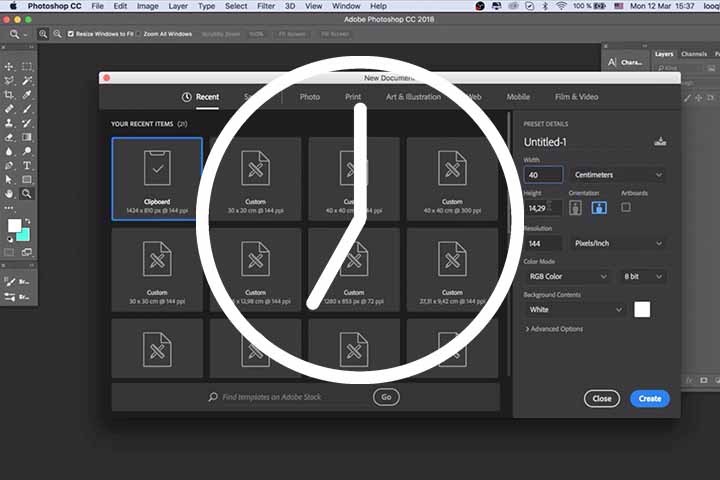Choose Zoom In mode in options bar
This screenshot has width=720, height=480.
[x=43, y=34]
